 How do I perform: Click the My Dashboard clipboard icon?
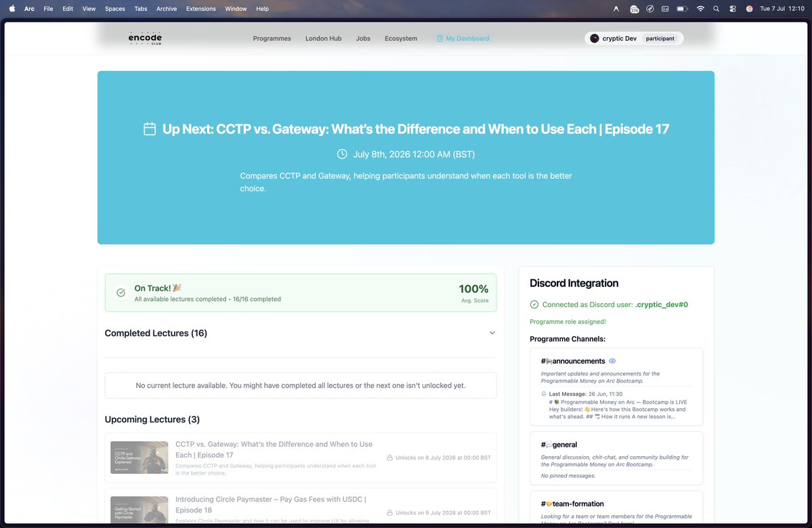(440, 39)
